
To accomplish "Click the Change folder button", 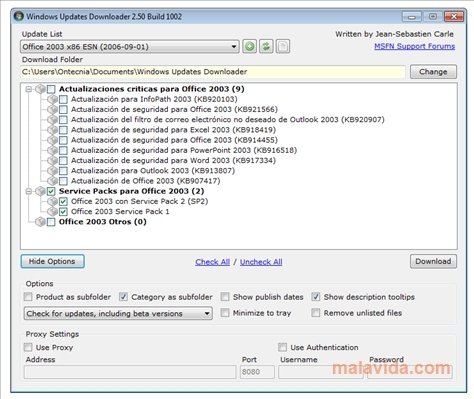I will pos(433,72).
